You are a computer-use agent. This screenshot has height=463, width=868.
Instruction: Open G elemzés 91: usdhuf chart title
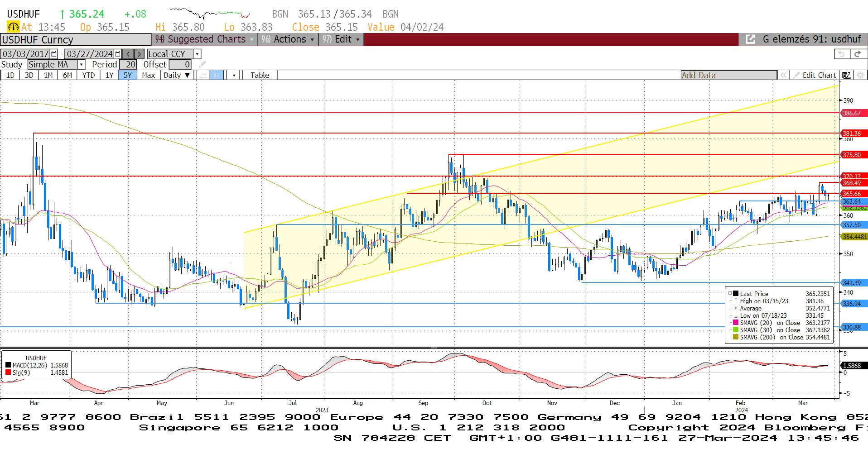click(812, 39)
